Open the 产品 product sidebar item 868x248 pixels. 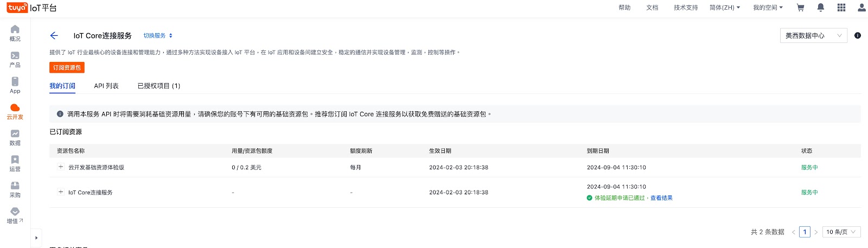(x=15, y=59)
